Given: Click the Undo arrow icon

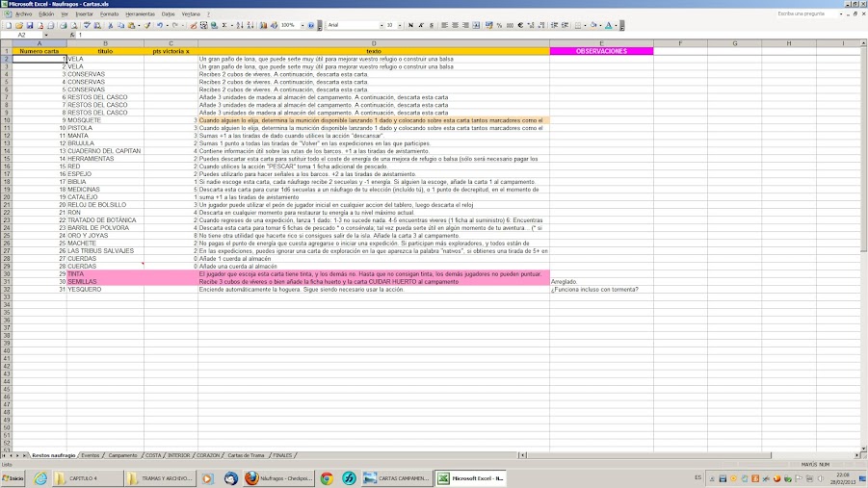Looking at the screenshot, I should point(160,25).
